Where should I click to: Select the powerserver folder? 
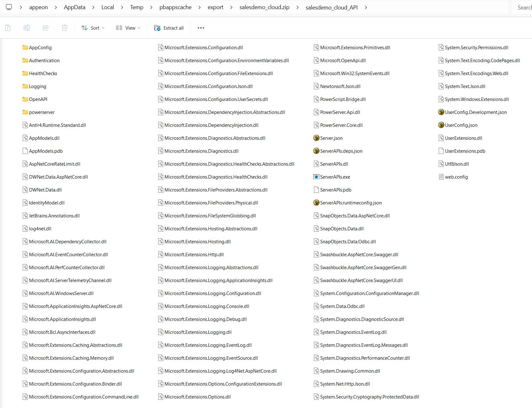[42, 112]
